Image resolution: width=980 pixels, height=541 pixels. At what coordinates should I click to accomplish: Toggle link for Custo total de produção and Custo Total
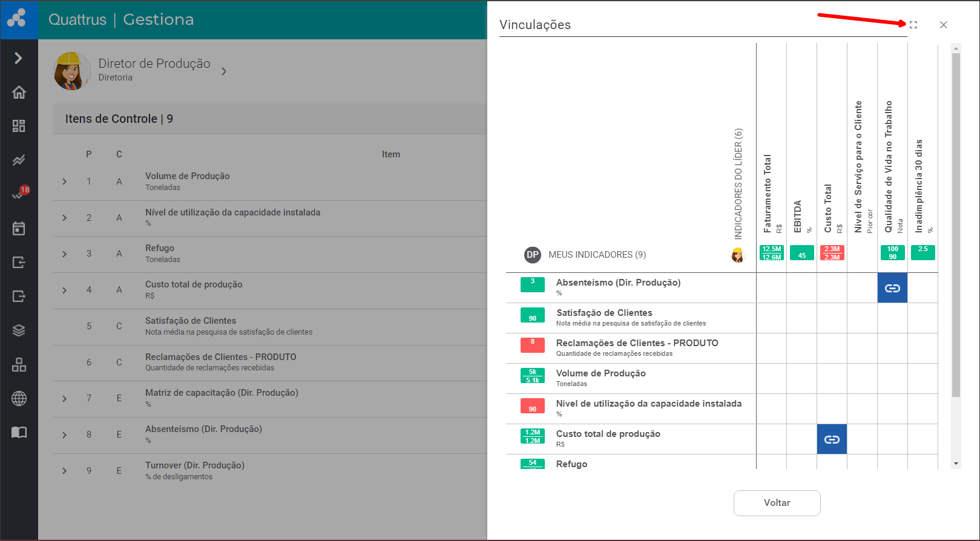tap(832, 439)
